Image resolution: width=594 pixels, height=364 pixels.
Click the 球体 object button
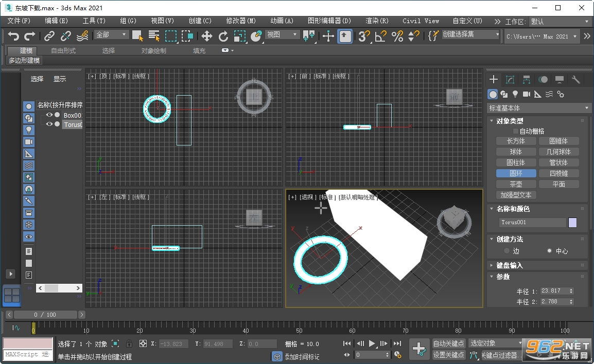click(x=516, y=152)
